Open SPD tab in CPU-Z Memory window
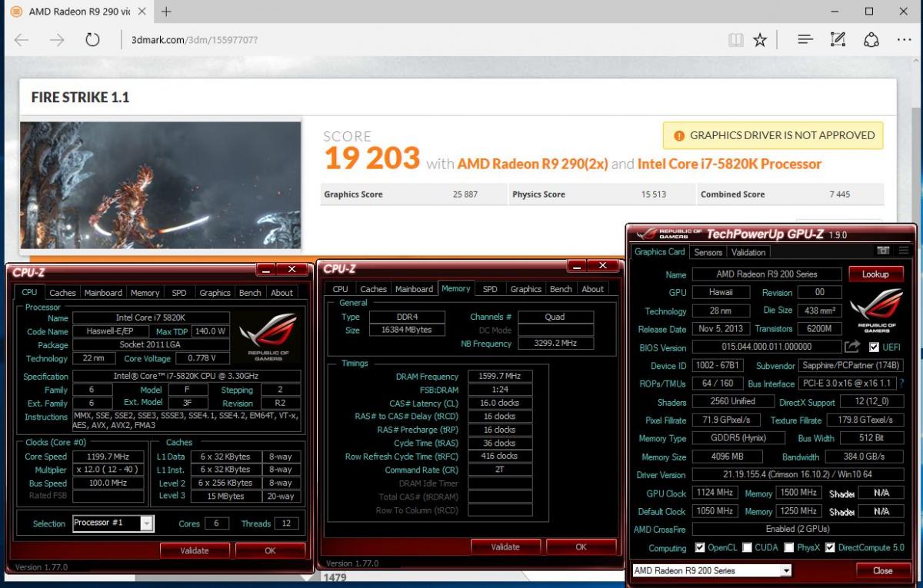Image resolution: width=923 pixels, height=588 pixels. click(490, 289)
